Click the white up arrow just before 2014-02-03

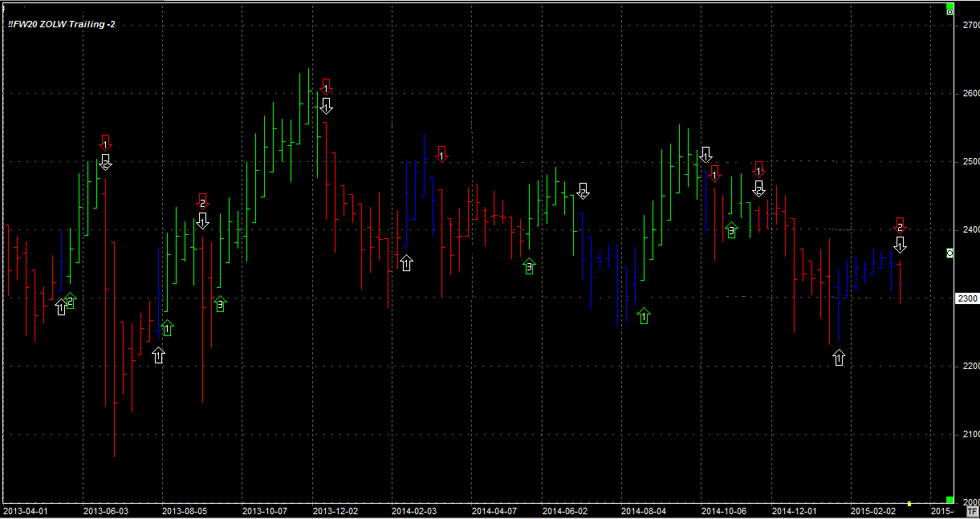pyautogui.click(x=406, y=262)
